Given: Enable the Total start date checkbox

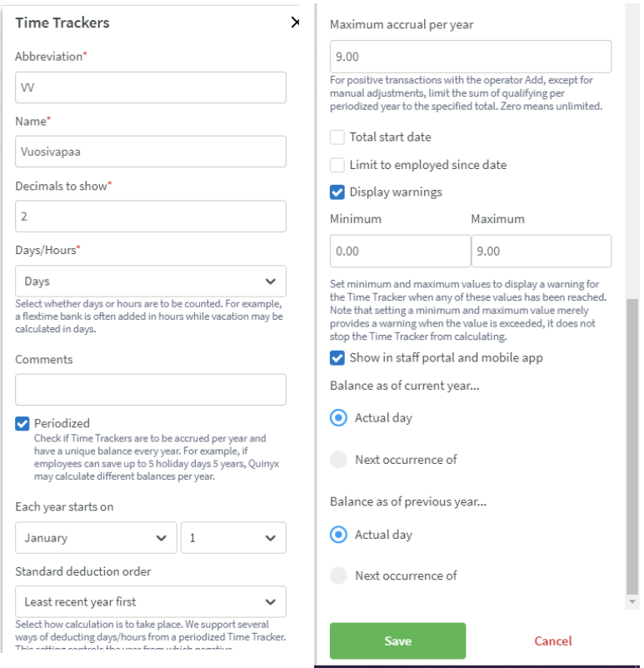Looking at the screenshot, I should coord(337,137).
